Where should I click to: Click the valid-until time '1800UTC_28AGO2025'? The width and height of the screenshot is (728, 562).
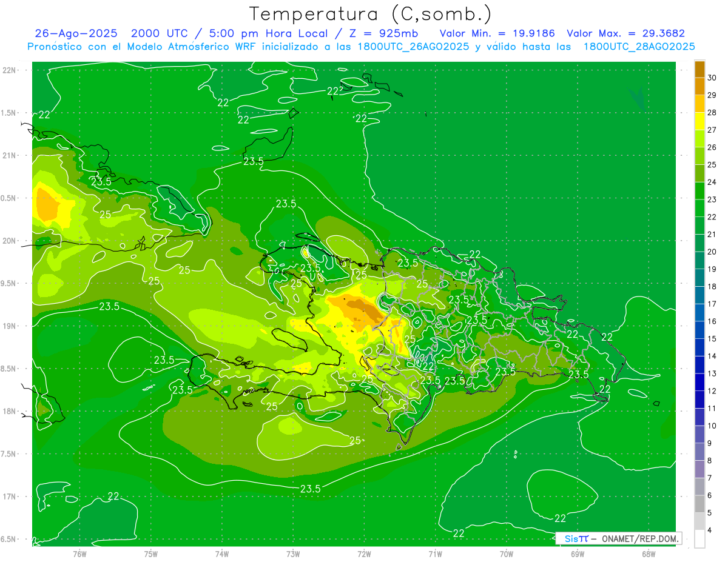(x=639, y=47)
